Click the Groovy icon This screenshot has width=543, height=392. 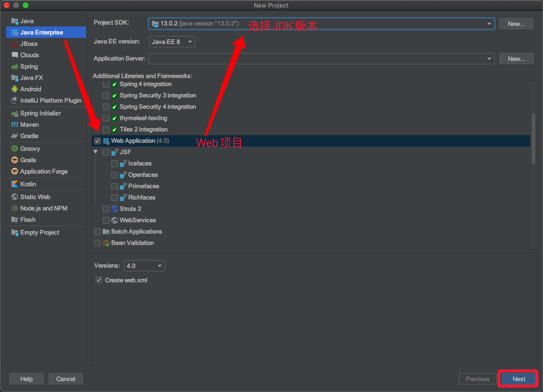pos(15,149)
